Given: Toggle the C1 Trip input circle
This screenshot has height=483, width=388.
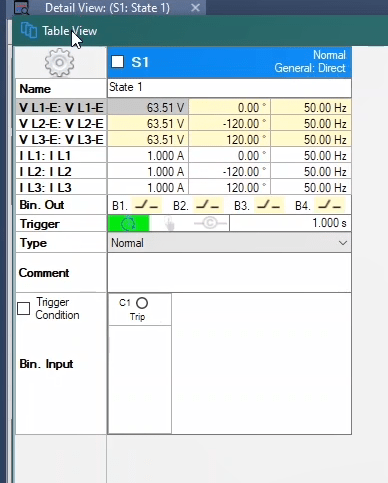Looking at the screenshot, I should 142,303.
